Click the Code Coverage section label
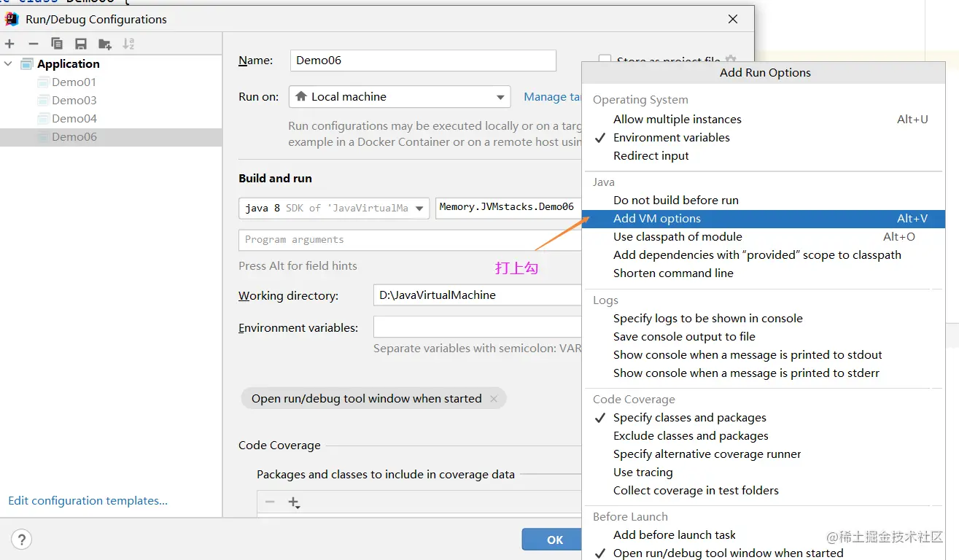 coord(279,446)
